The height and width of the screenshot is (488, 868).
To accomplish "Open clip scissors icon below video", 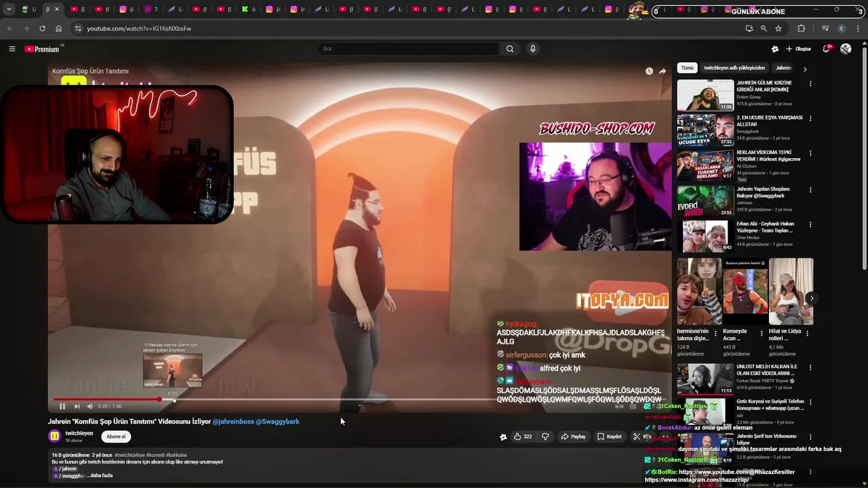I will pos(636,436).
